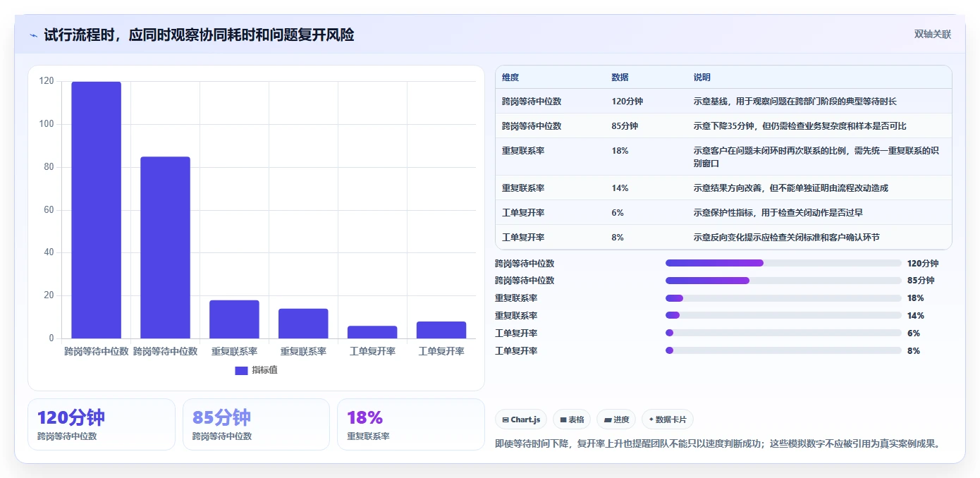
Task: Click the slanted icon in the 进度 chip
Action: coord(608,419)
